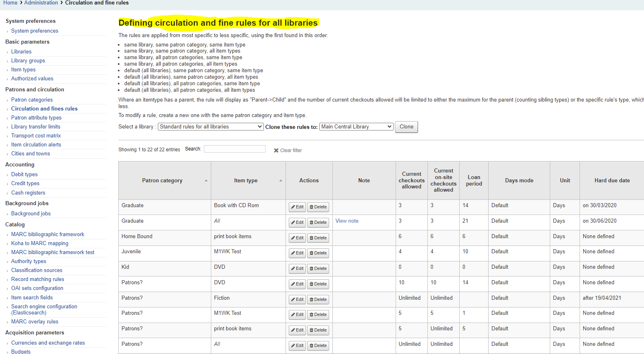Open Item circulation alerts link

pos(36,145)
